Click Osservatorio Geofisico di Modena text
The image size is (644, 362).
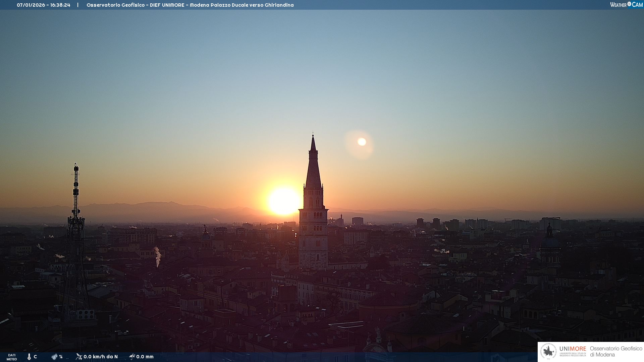(x=616, y=352)
